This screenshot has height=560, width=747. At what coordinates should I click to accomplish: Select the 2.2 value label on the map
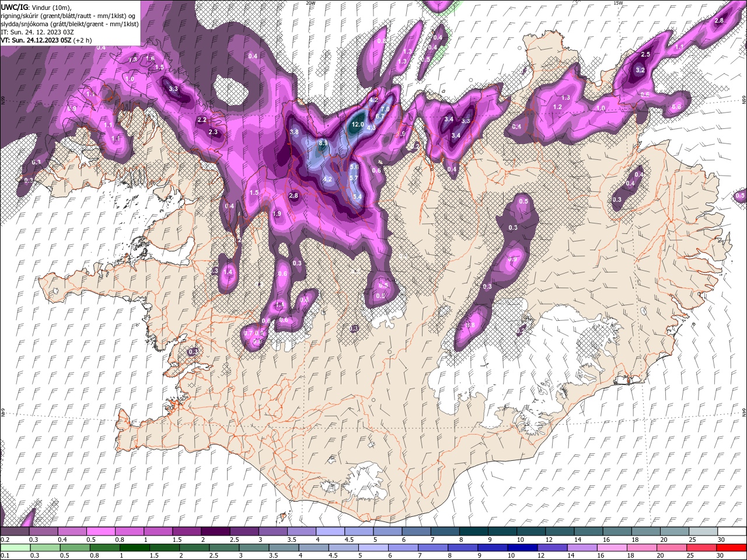(202, 120)
